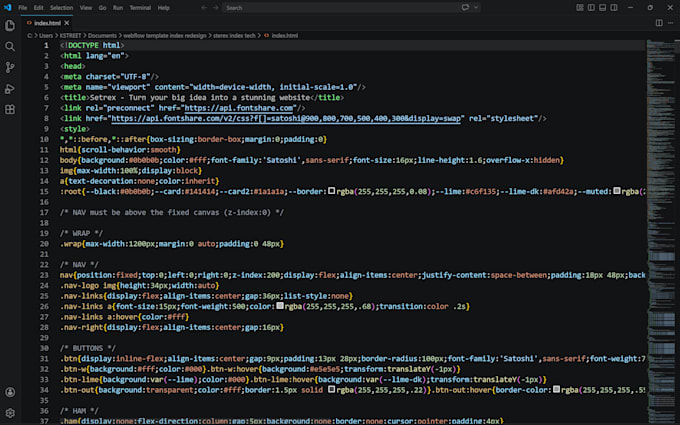Screen dimensions: 680x425
Task: Click the HTML file icon in breadcrumb
Action: click(266, 36)
